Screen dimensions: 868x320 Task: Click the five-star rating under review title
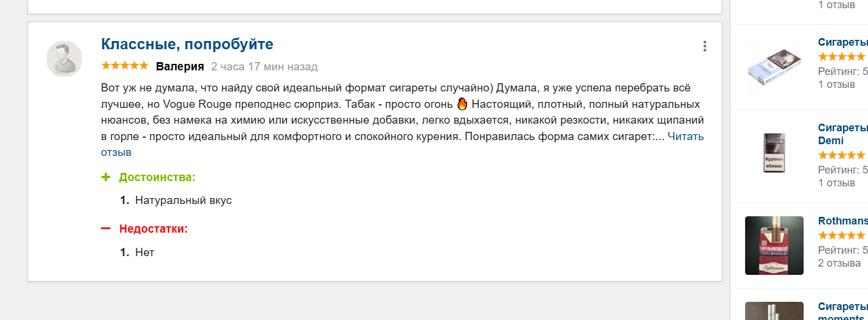(125, 66)
